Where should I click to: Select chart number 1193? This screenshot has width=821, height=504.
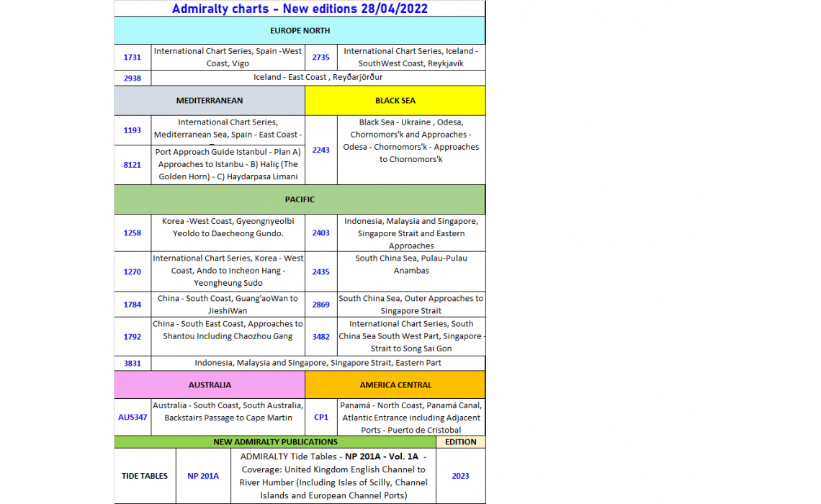tap(132, 130)
